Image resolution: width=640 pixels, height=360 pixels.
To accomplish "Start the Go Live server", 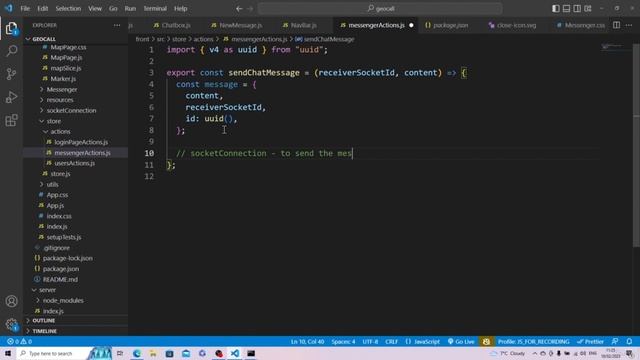I will coord(461,342).
